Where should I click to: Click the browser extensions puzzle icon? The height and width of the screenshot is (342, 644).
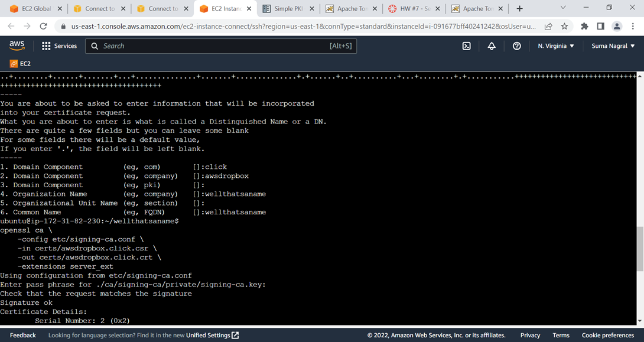coord(584,27)
